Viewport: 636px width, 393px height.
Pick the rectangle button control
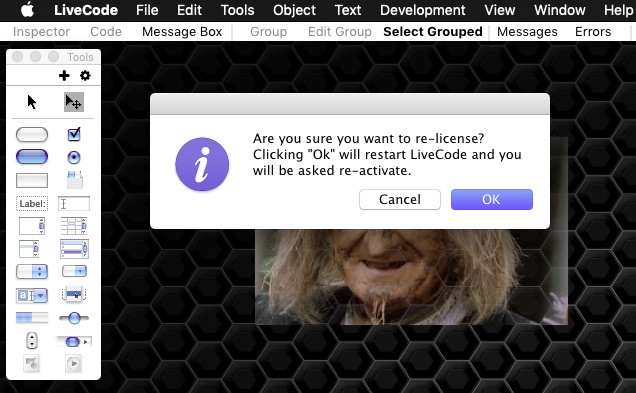point(32,180)
